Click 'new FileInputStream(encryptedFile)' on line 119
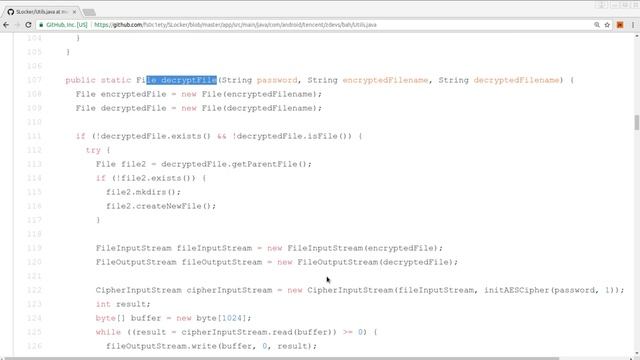The width and height of the screenshot is (640, 360). (353, 248)
